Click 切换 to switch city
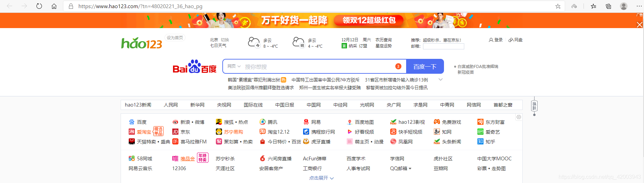The width and height of the screenshot is (644, 183). (225, 40)
